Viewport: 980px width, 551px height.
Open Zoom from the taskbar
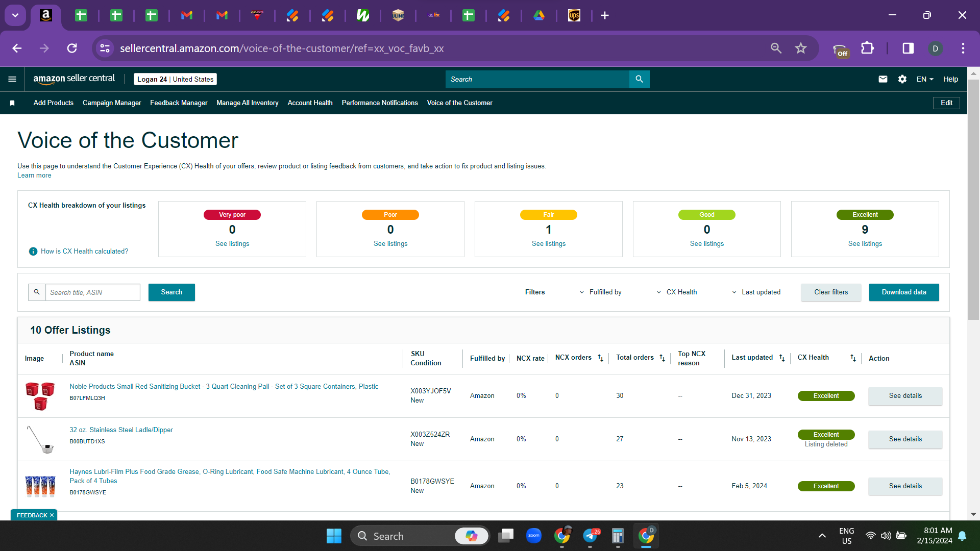pyautogui.click(x=534, y=536)
